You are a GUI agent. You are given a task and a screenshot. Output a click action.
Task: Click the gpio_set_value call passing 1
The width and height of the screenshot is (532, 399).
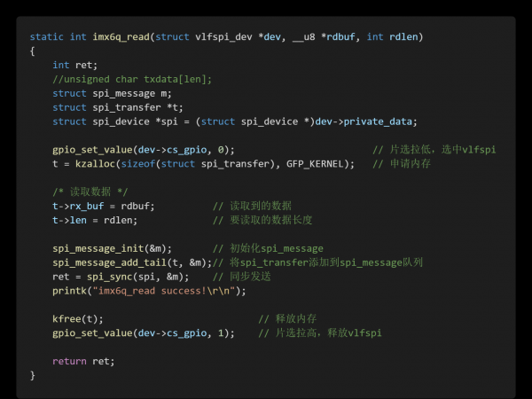tap(142, 332)
